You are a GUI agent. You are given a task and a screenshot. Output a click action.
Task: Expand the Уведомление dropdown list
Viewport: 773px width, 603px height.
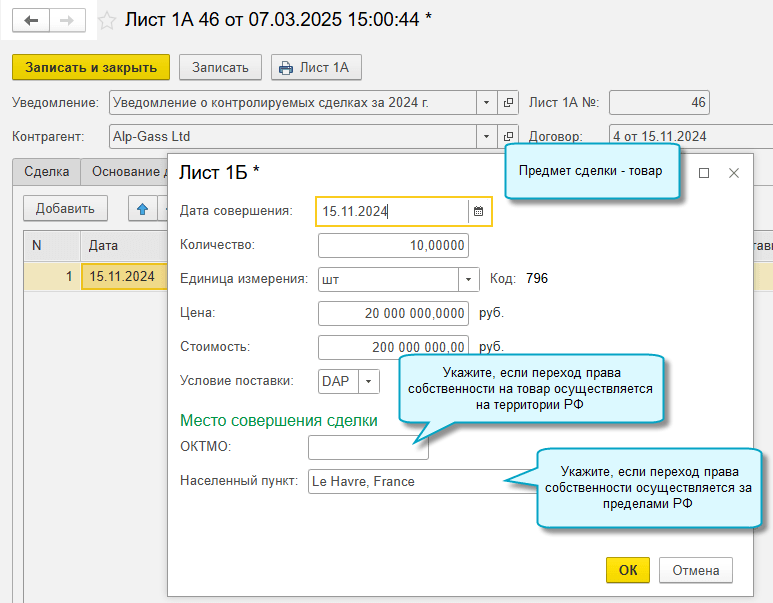pos(486,103)
